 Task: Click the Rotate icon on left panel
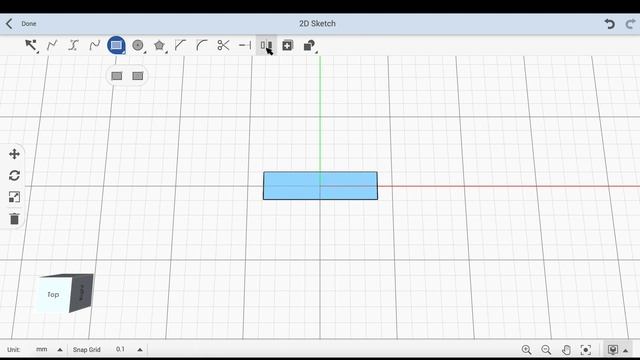pyautogui.click(x=14, y=176)
